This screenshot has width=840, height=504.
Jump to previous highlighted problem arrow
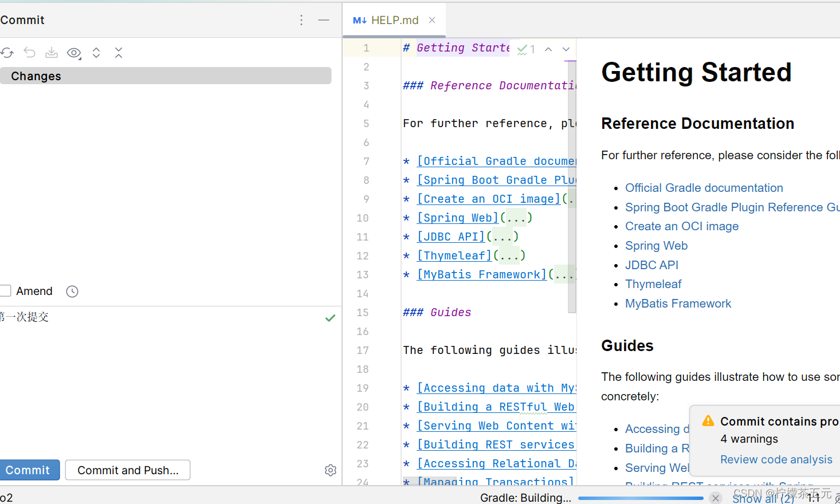(x=548, y=49)
